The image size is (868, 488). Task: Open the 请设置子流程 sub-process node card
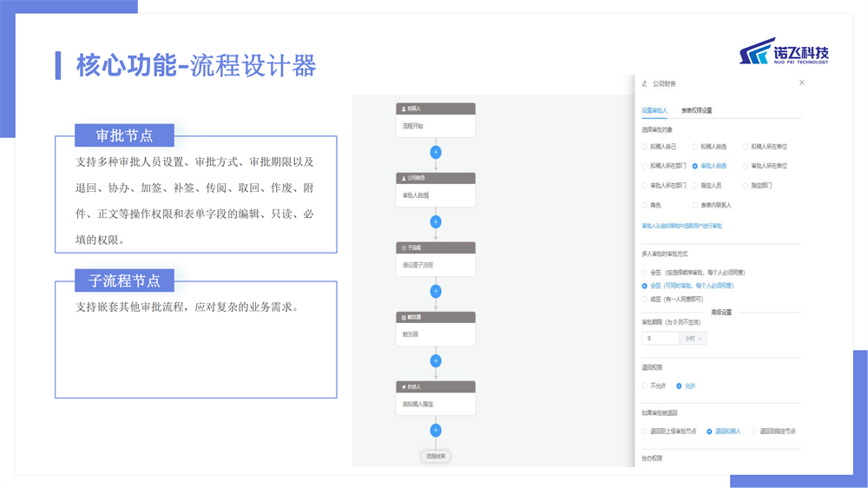pyautogui.click(x=436, y=266)
